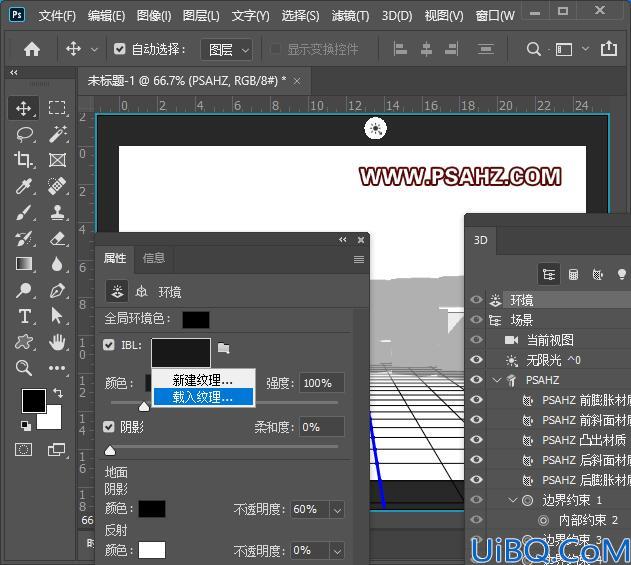Click the Search magnifier in the options bar
The image size is (631, 565).
[x=534, y=49]
